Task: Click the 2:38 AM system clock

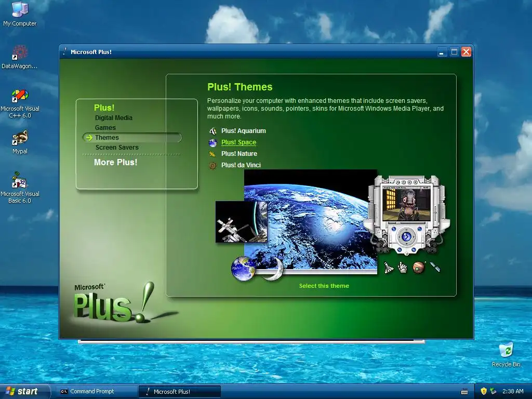Action: click(513, 391)
